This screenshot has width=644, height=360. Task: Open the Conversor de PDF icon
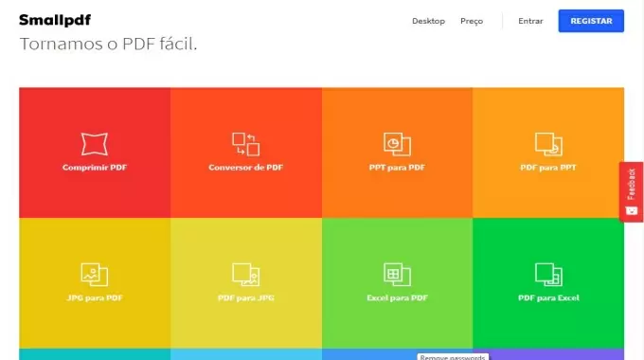245,144
